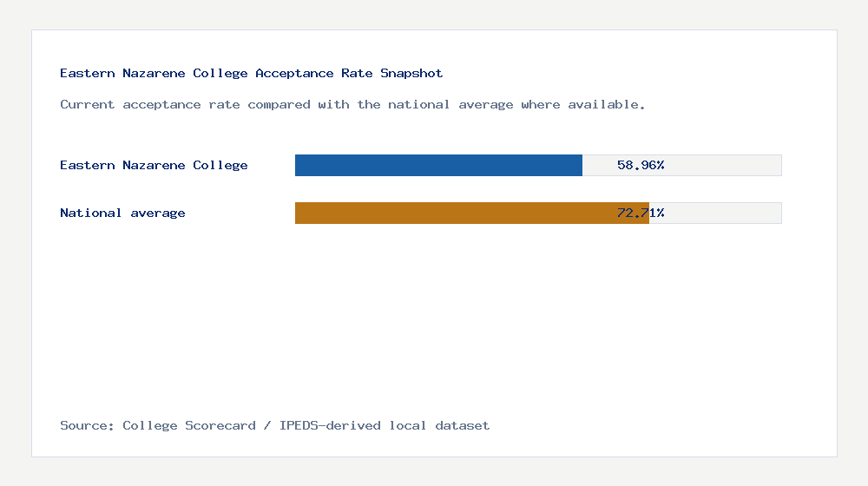The height and width of the screenshot is (486, 868).
Task: Click the chart title heading text
Action: 251,73
